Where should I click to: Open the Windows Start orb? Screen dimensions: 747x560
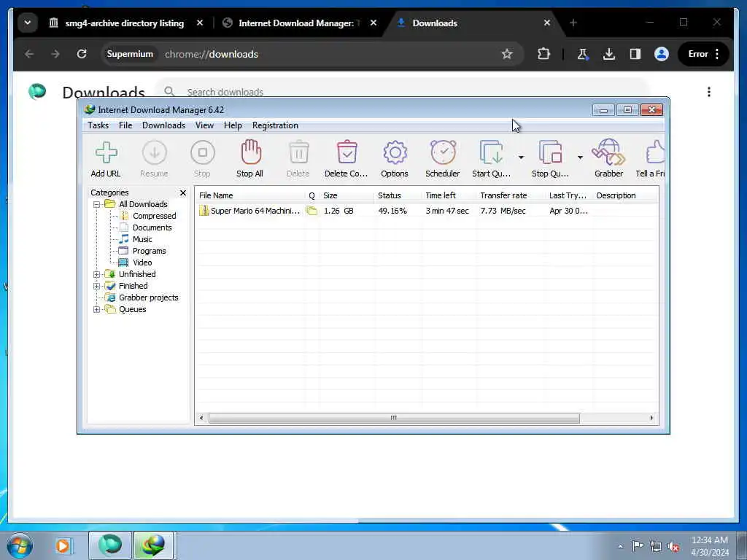click(20, 545)
